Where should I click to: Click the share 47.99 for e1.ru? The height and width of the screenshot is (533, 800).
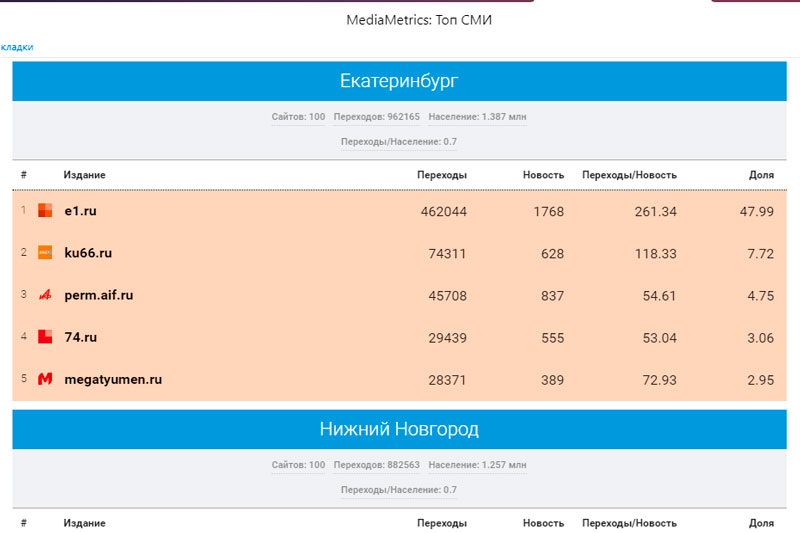click(x=757, y=212)
